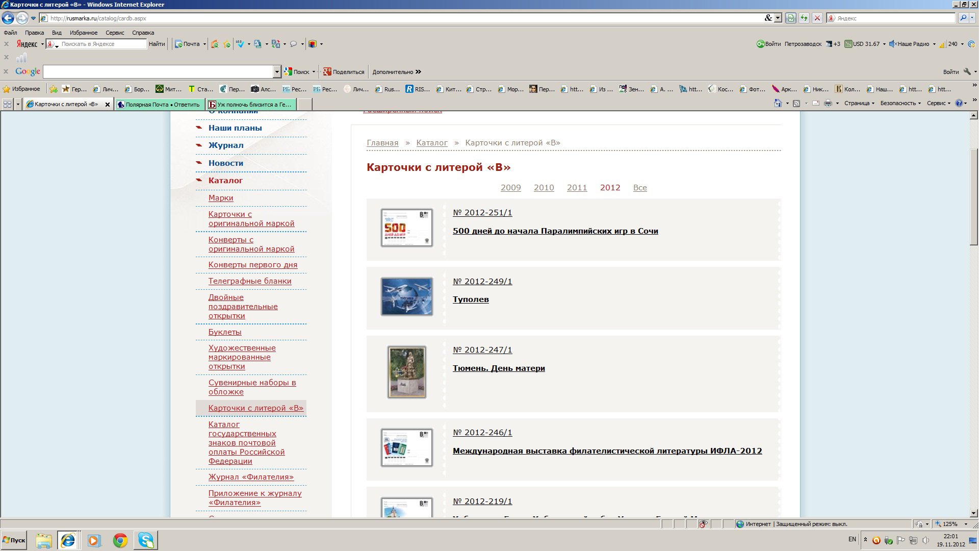Expand the USD 31.67 currency dropdown
Image resolution: width=980 pixels, height=551 pixels.
tap(884, 44)
